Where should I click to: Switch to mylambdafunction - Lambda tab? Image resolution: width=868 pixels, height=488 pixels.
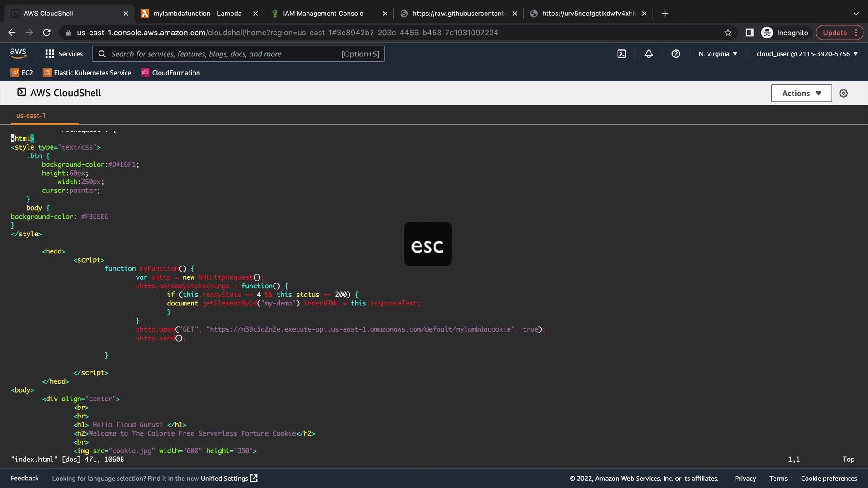(197, 14)
